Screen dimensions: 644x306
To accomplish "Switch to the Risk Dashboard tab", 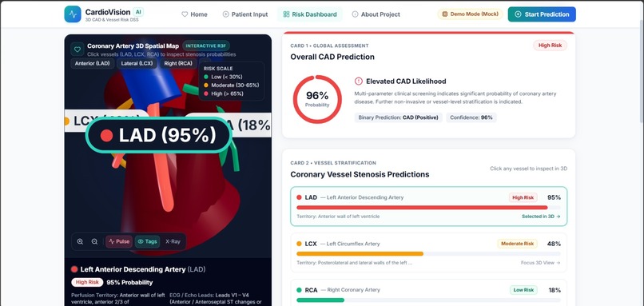I will (310, 14).
